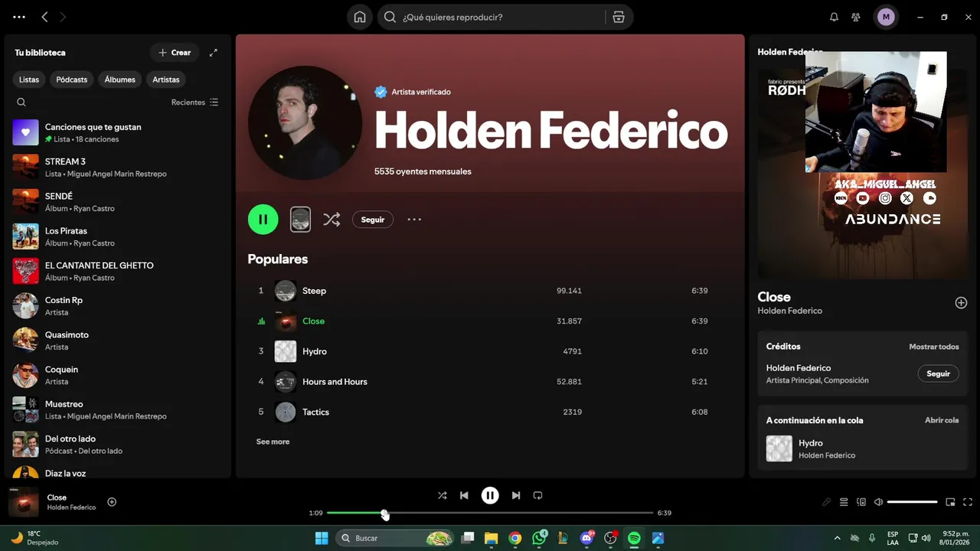This screenshot has width=980, height=551.
Task: Go back with the left arrow
Action: 44,17
